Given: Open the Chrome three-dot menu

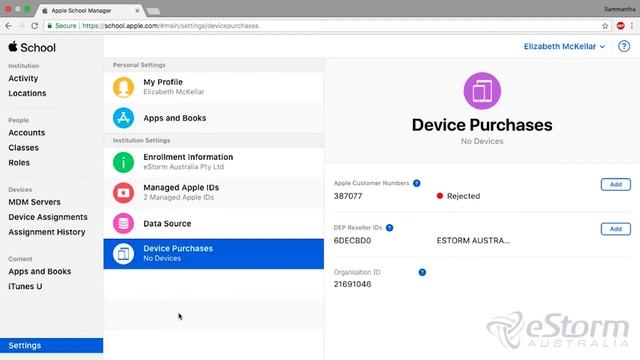Looking at the screenshot, I should 632,26.
